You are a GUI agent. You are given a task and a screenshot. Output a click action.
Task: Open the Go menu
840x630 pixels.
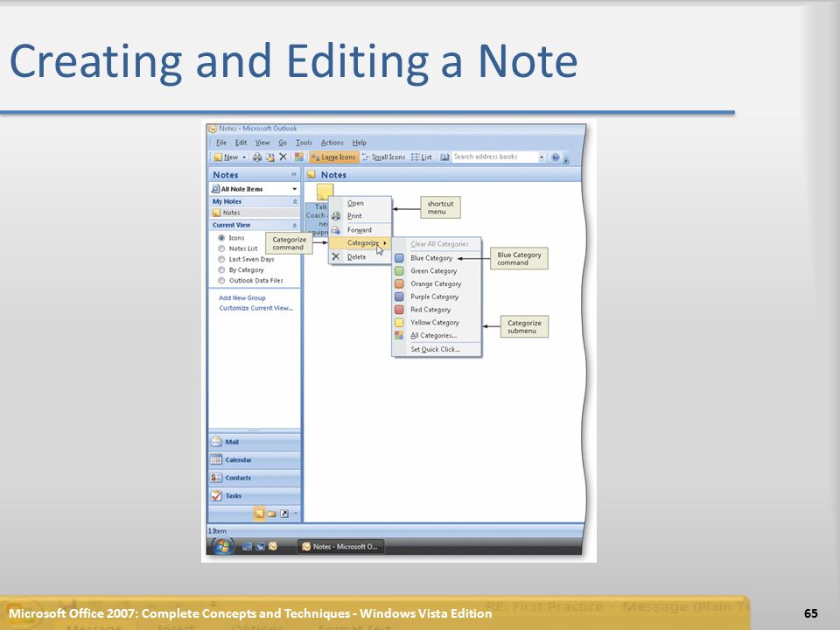tap(283, 143)
